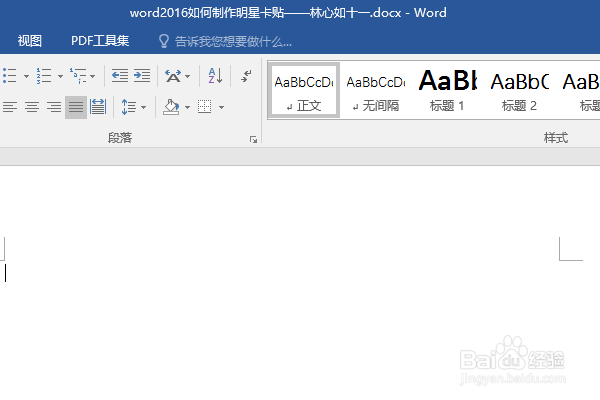Align text left
The height and width of the screenshot is (400, 600).
10,107
